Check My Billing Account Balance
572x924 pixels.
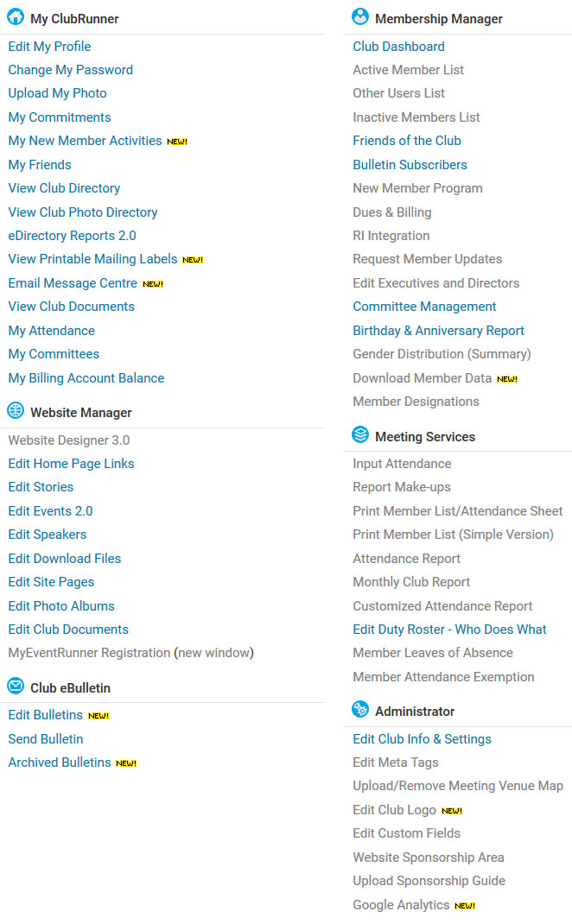click(86, 378)
